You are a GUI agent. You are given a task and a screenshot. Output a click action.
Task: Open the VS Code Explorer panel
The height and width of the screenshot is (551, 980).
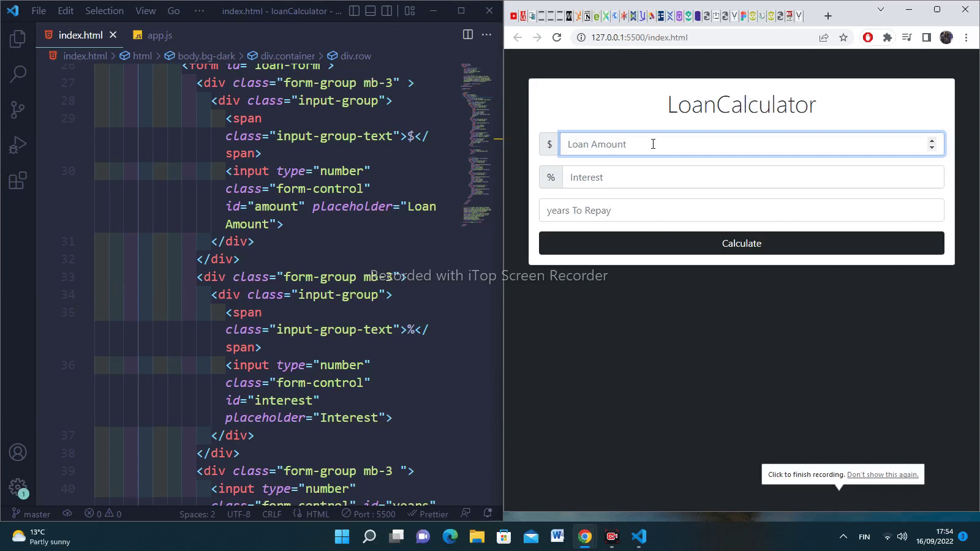pos(18,39)
